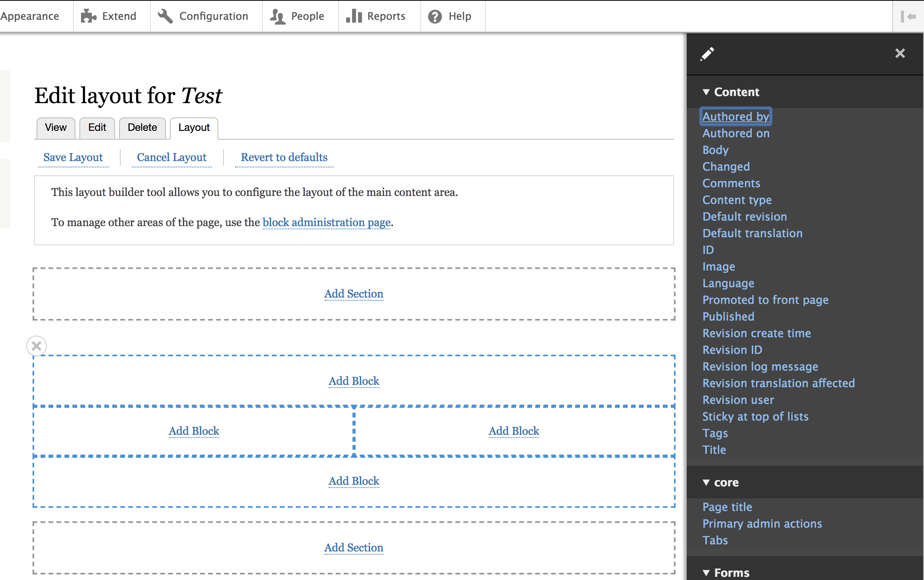The width and height of the screenshot is (924, 580).
Task: Switch to the Edit tab
Action: [x=97, y=128]
